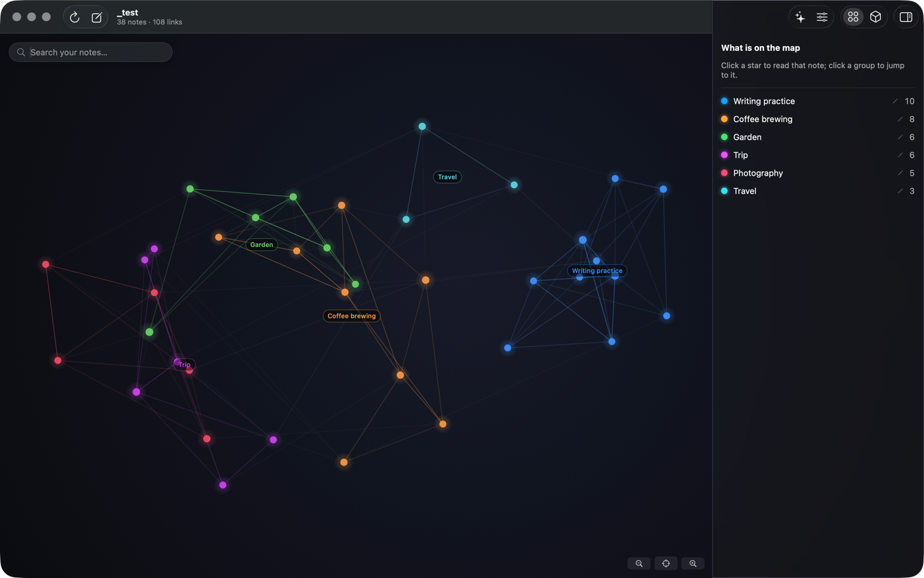This screenshot has height=578, width=924.
Task: Click the blue Writing practice color dot
Action: [x=724, y=101]
